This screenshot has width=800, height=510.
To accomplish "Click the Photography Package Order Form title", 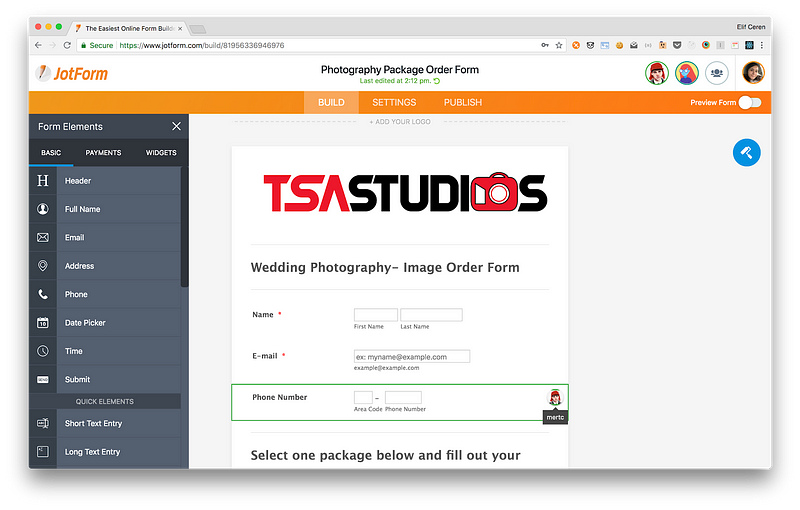I will tap(399, 69).
